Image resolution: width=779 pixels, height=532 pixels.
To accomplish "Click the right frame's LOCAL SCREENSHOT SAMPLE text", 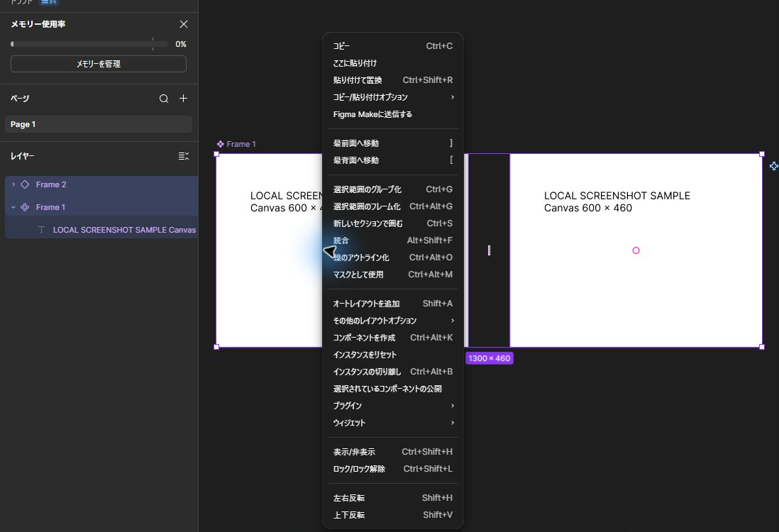I will coord(617,196).
